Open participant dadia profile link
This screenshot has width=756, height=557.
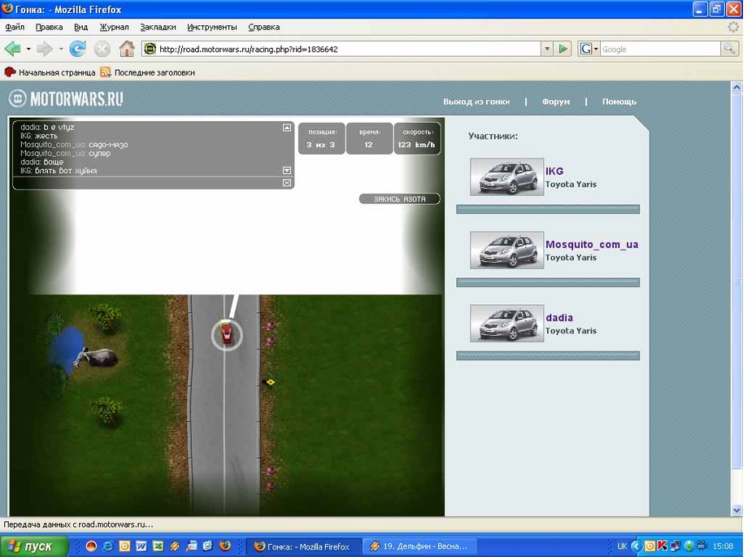559,318
